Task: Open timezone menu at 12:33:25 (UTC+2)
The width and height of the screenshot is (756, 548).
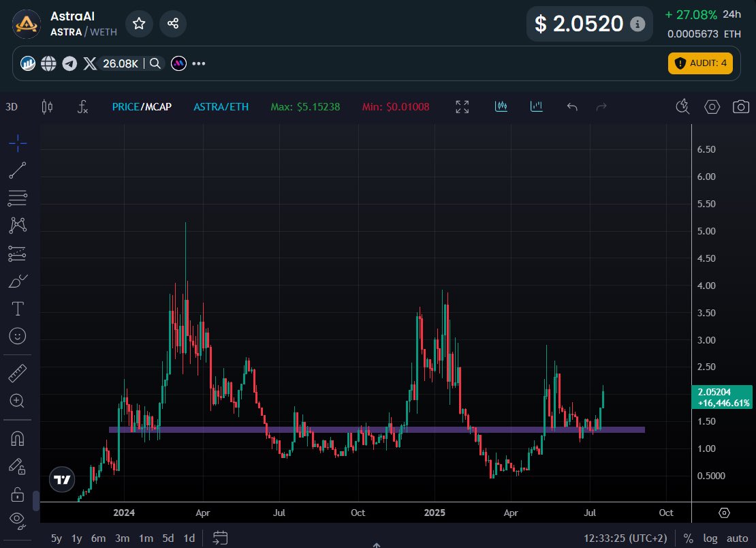Action: tap(625, 538)
